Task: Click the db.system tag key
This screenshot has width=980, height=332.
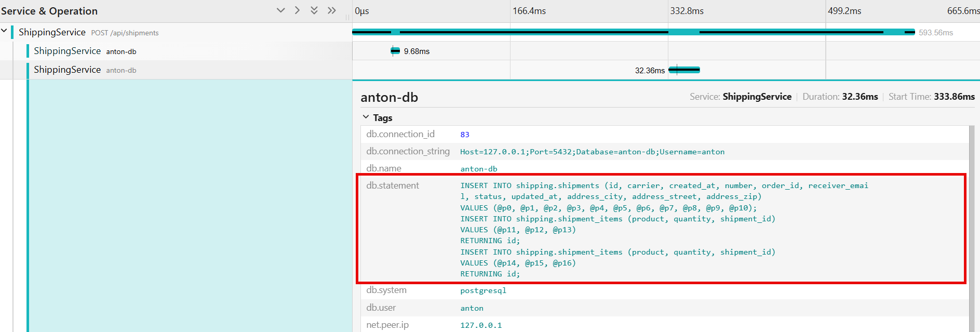Action: pyautogui.click(x=386, y=290)
